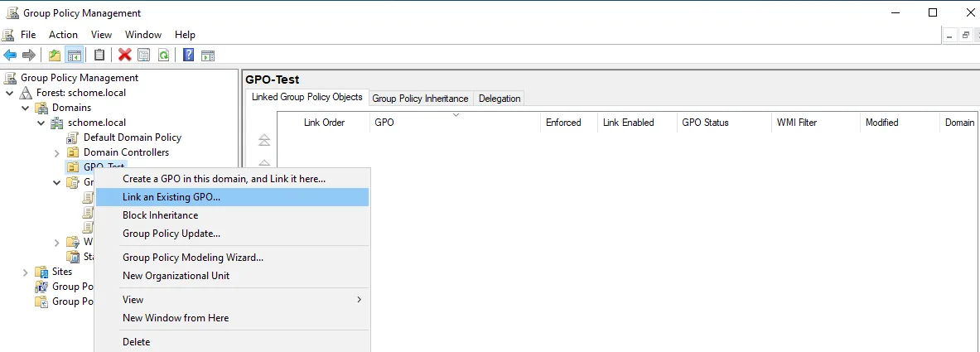The image size is (980, 352).
Task: Click the double-arrow Move Link to Top icon
Action: point(263,139)
